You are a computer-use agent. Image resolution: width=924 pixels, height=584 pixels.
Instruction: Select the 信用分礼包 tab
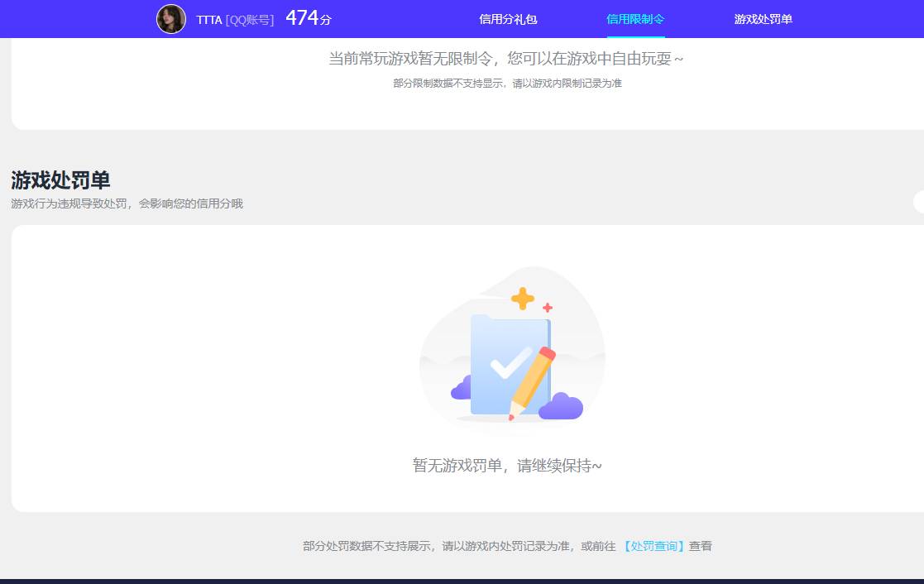point(509,19)
